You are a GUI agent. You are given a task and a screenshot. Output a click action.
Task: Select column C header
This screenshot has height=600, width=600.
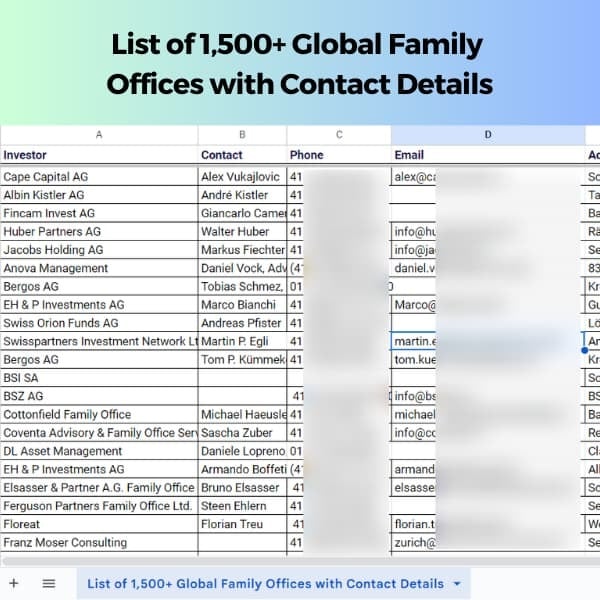[x=339, y=135]
